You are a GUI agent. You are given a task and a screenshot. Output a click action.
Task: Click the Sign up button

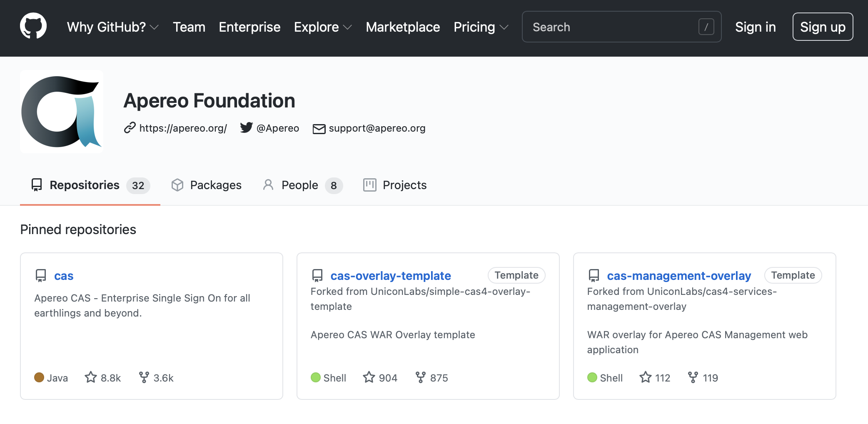click(x=823, y=27)
